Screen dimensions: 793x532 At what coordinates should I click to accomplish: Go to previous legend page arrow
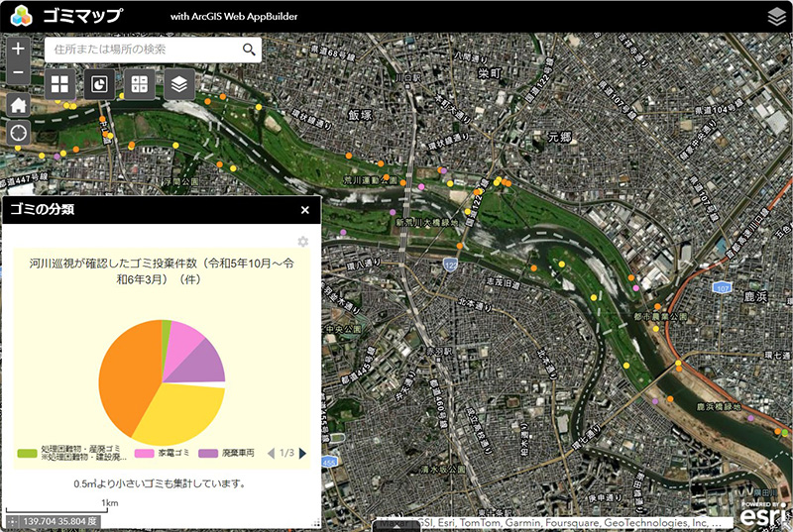271,454
